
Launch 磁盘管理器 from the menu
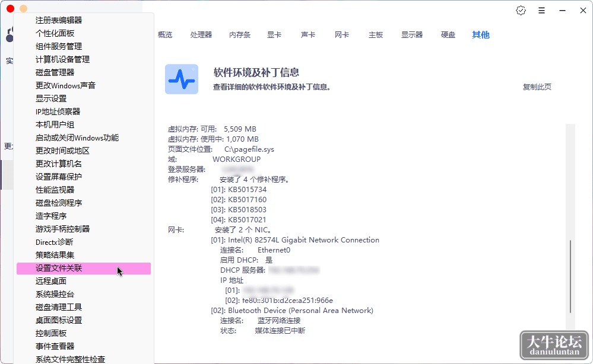coord(84,72)
